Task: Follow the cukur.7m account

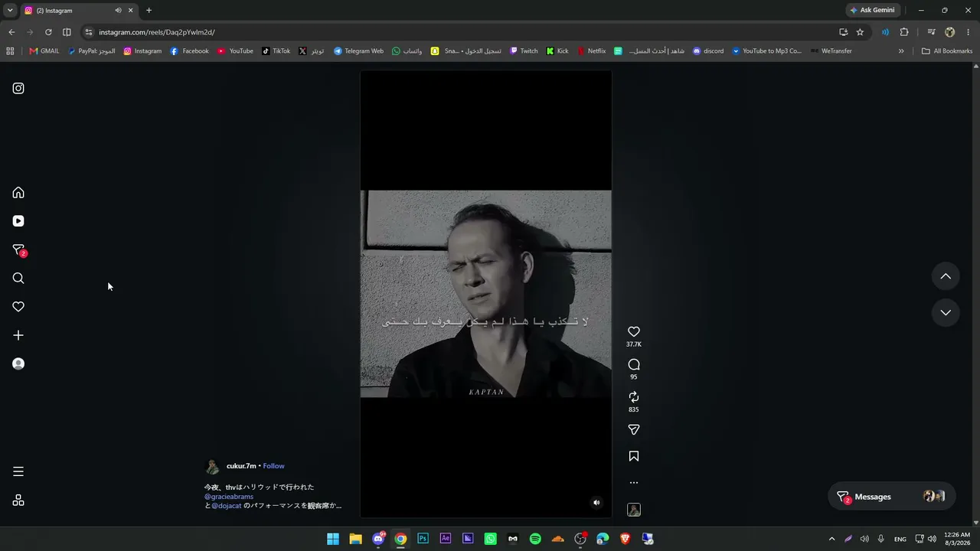Action: tap(273, 466)
